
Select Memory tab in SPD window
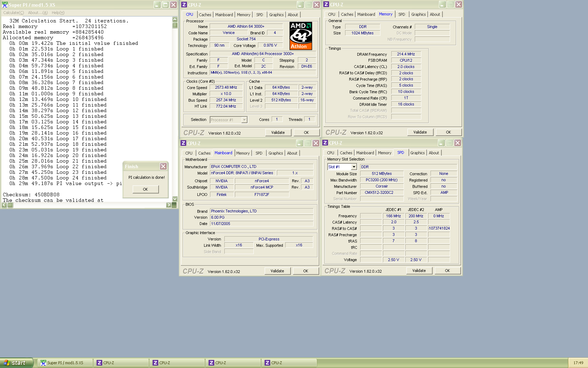tap(385, 153)
